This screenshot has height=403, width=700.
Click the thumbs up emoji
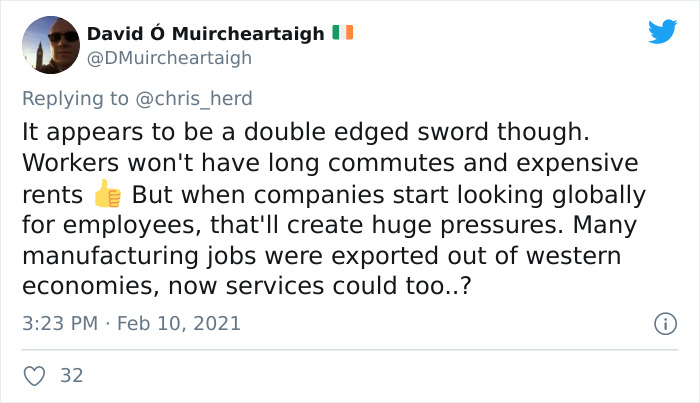108,194
